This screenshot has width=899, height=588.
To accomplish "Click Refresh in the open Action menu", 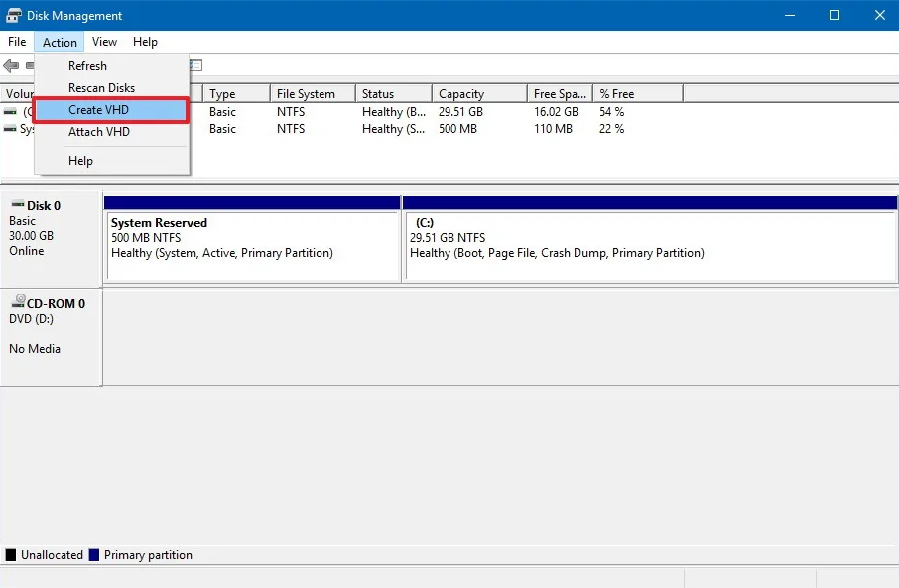I will [x=87, y=65].
